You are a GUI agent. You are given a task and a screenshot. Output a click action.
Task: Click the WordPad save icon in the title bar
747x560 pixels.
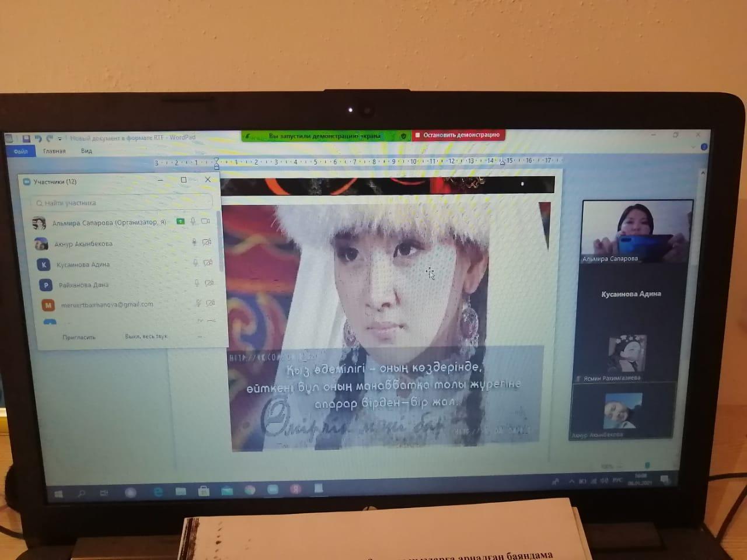pos(26,139)
